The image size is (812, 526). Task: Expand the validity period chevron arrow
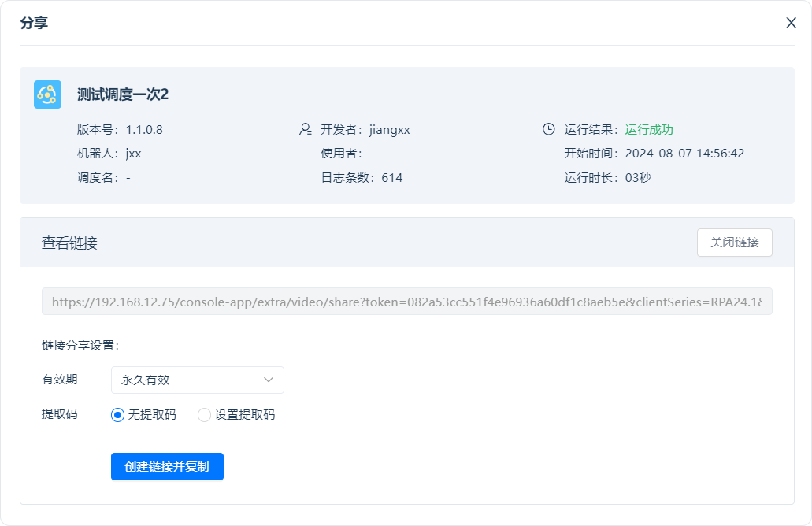[269, 380]
